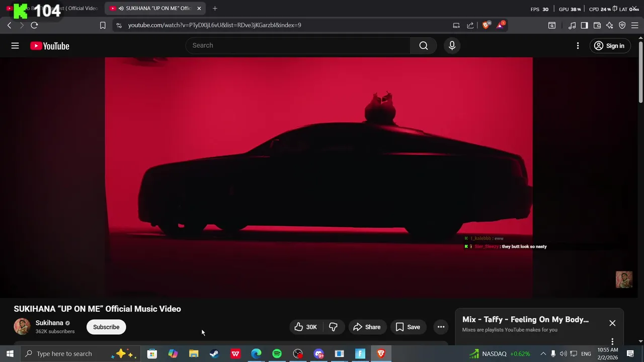This screenshot has width=644, height=362.
Task: Close the Mix - Taffy playlist panel
Action: click(x=612, y=323)
